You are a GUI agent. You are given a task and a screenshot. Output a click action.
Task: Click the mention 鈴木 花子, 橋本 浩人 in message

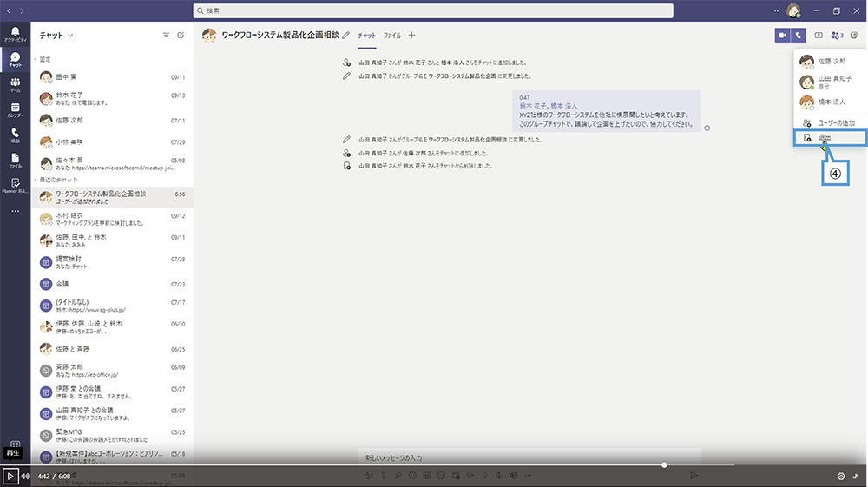click(548, 106)
